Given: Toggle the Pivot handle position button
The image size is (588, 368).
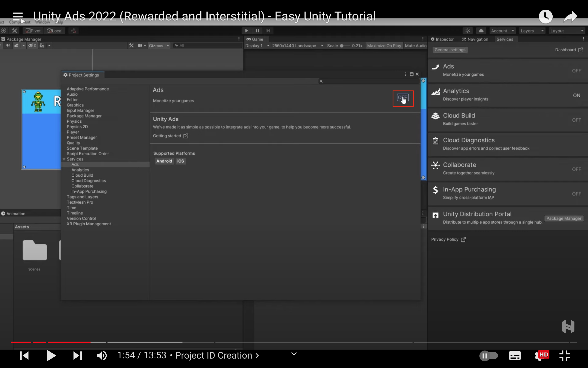Looking at the screenshot, I should click(x=33, y=31).
